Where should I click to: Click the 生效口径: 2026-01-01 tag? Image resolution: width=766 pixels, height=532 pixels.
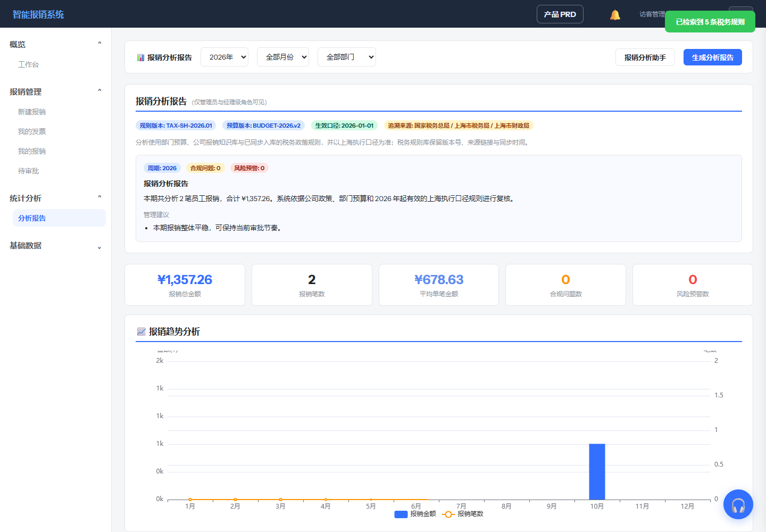point(344,126)
